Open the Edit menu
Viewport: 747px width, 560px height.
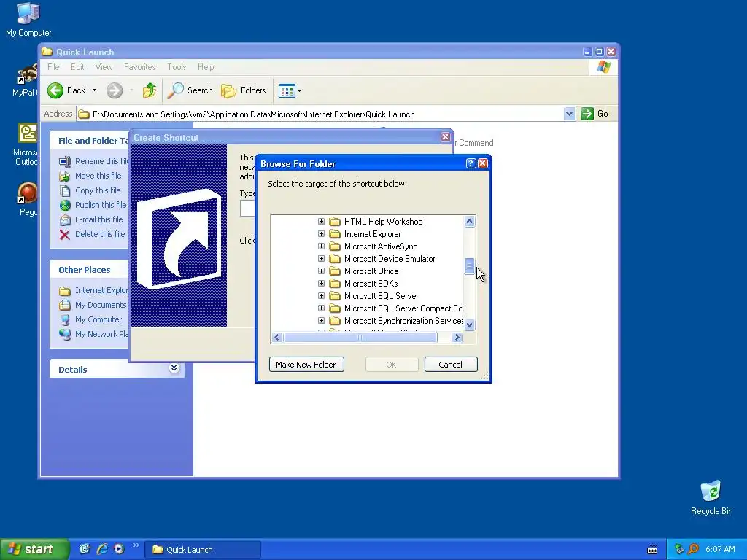(77, 67)
